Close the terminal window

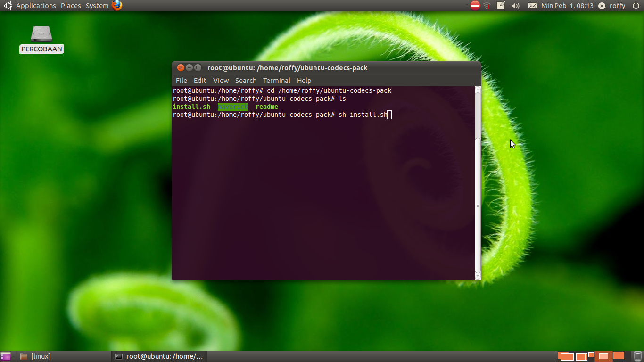pyautogui.click(x=181, y=67)
